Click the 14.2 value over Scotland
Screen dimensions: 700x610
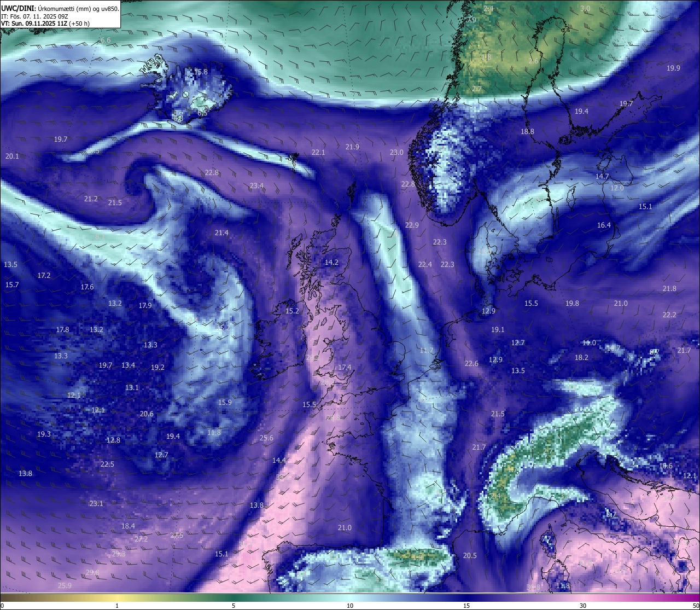(331, 262)
